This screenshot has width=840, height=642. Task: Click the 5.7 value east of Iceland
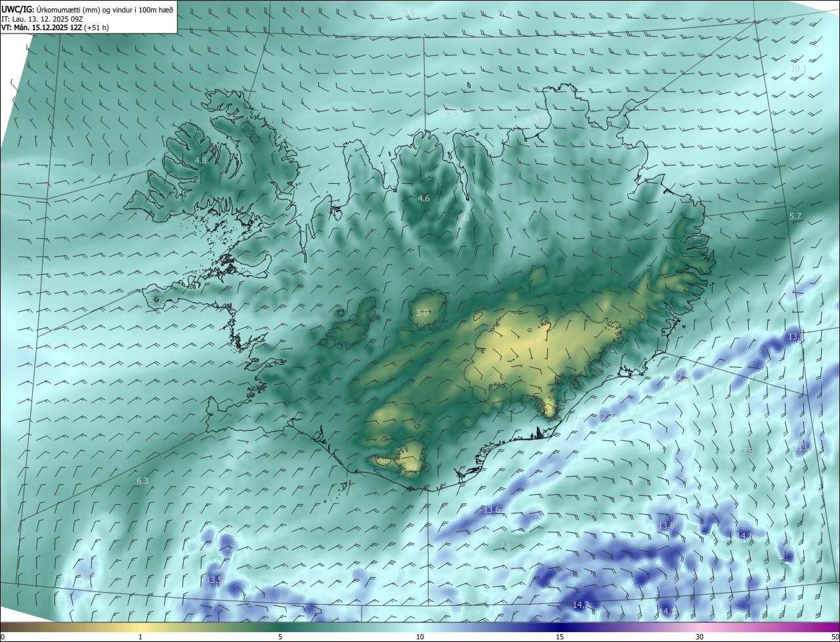click(795, 217)
